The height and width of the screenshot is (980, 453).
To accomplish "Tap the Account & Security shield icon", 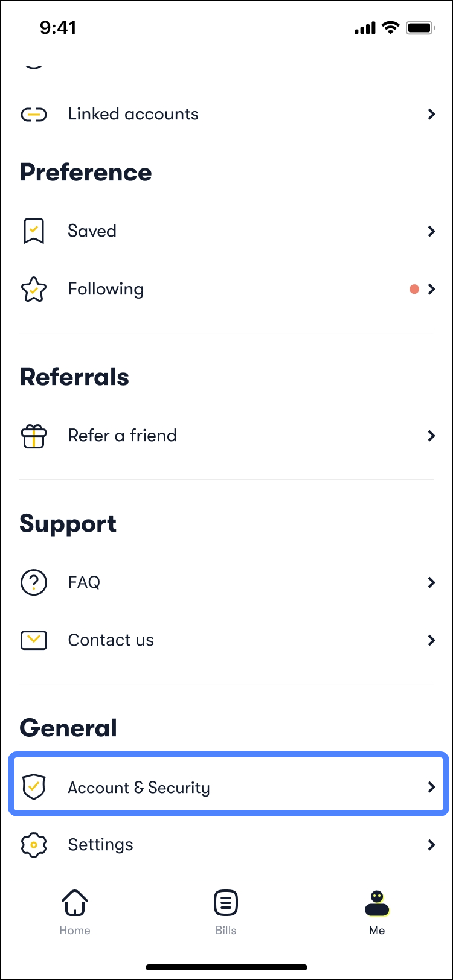I will 34,787.
